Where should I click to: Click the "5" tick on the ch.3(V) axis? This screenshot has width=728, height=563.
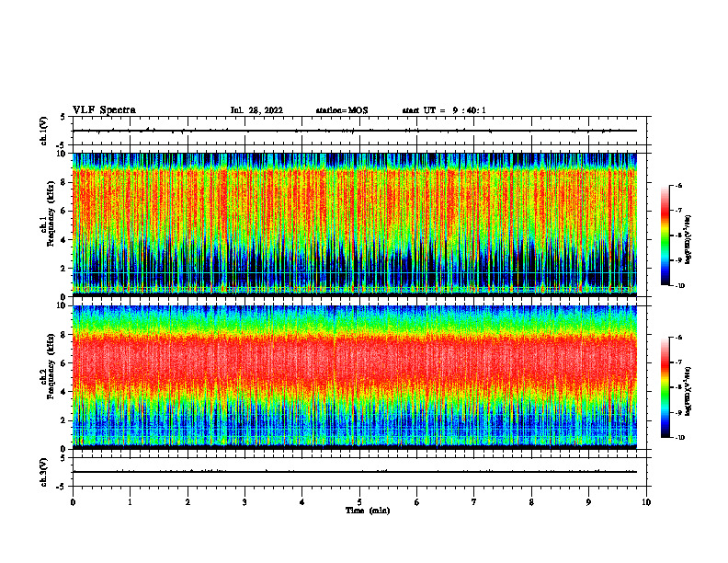click(64, 458)
